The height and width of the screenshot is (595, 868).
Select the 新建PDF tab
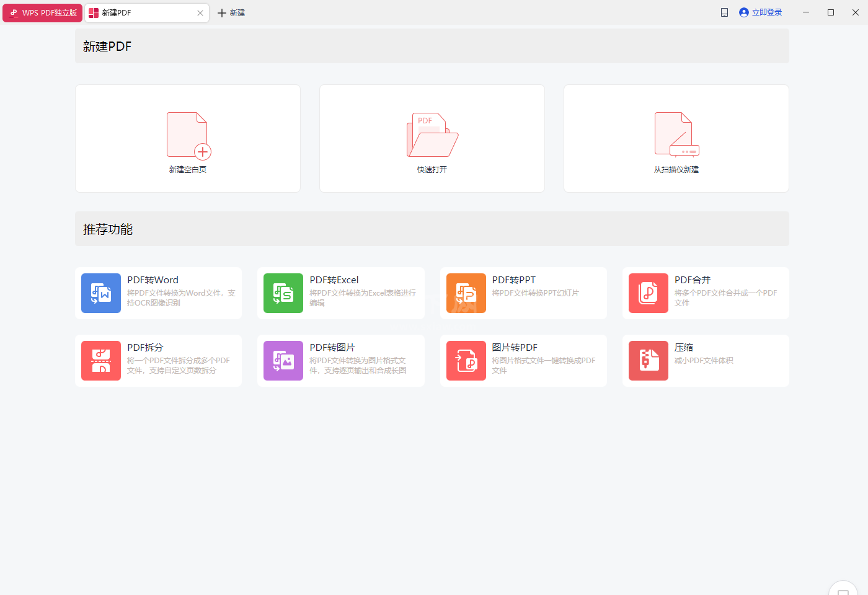coord(147,13)
